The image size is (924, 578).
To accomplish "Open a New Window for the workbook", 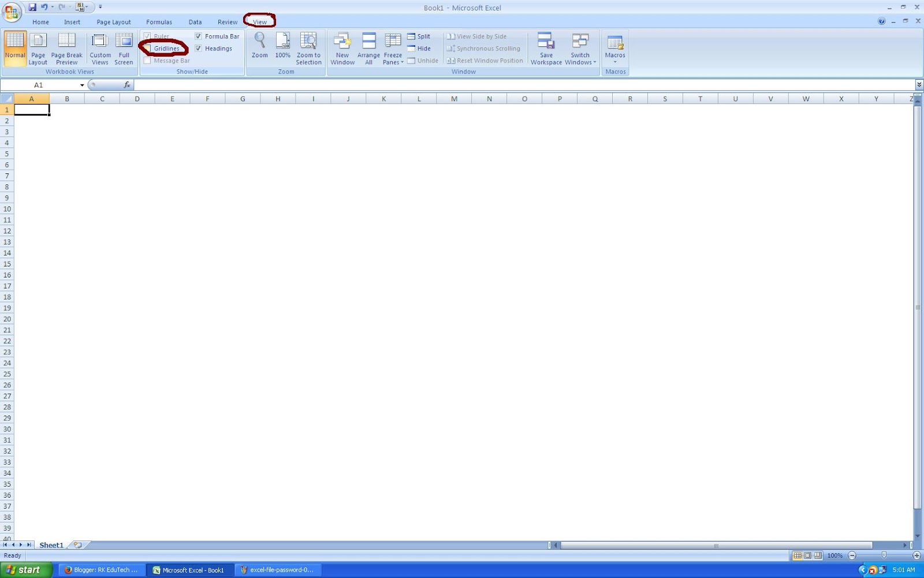I will coord(342,48).
